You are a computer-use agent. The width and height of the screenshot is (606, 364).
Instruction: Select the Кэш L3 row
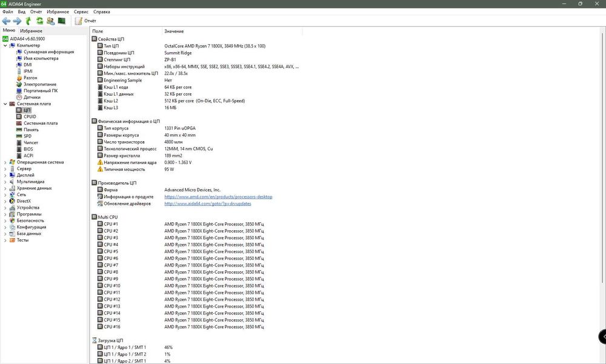pos(198,108)
